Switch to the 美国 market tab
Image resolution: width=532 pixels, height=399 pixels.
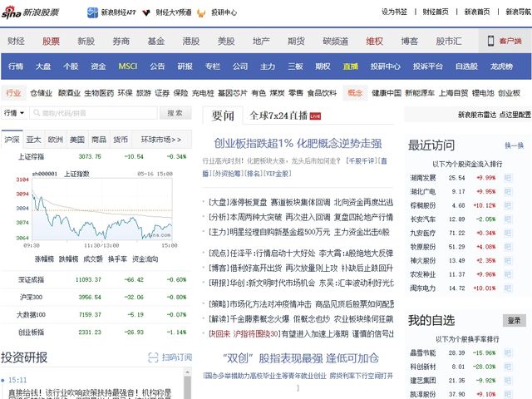[77, 140]
